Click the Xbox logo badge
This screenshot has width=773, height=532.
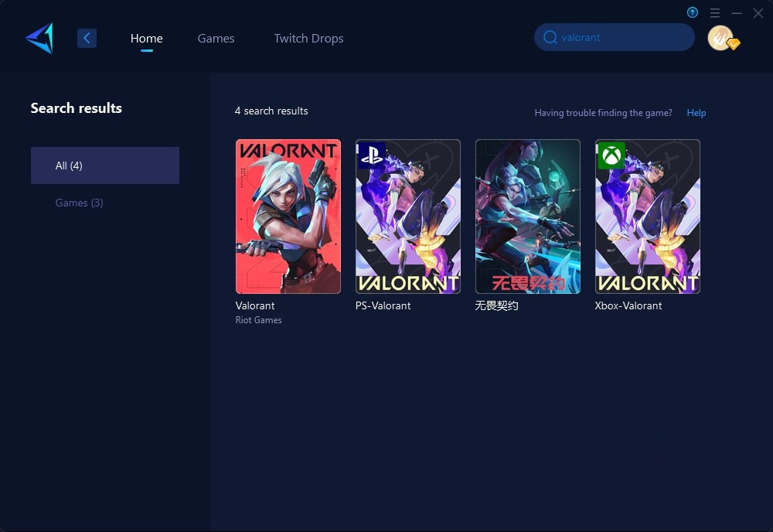[x=611, y=155]
